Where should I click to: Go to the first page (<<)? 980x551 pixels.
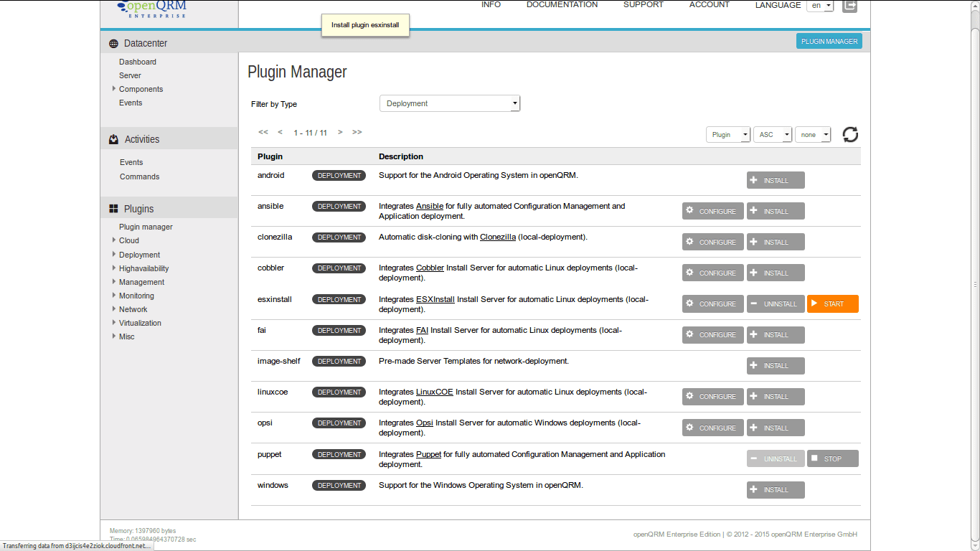(x=263, y=132)
